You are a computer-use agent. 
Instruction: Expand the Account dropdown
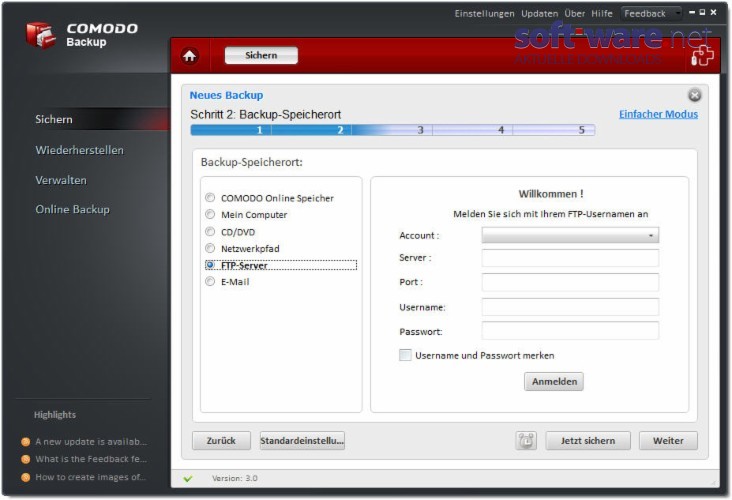[x=570, y=235]
